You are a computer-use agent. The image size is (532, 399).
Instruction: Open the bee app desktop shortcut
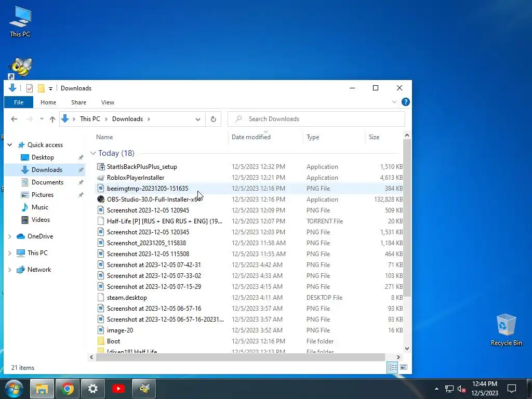click(x=20, y=68)
